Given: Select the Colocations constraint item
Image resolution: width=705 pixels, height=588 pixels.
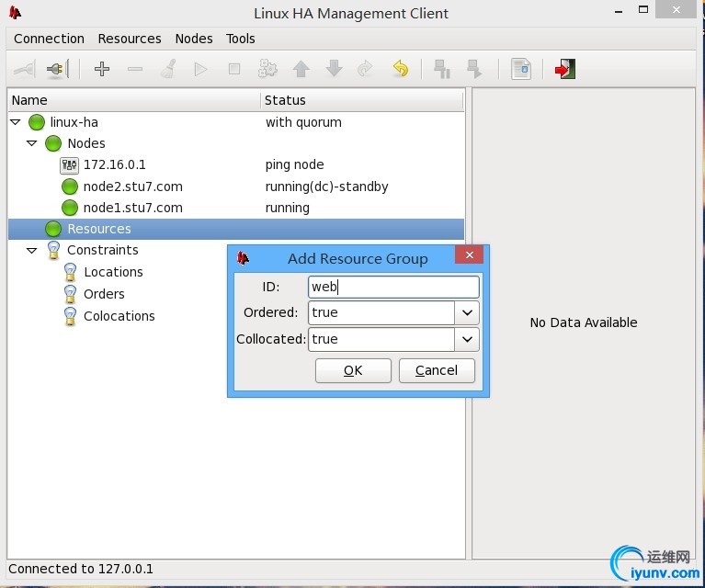Looking at the screenshot, I should tap(119, 316).
